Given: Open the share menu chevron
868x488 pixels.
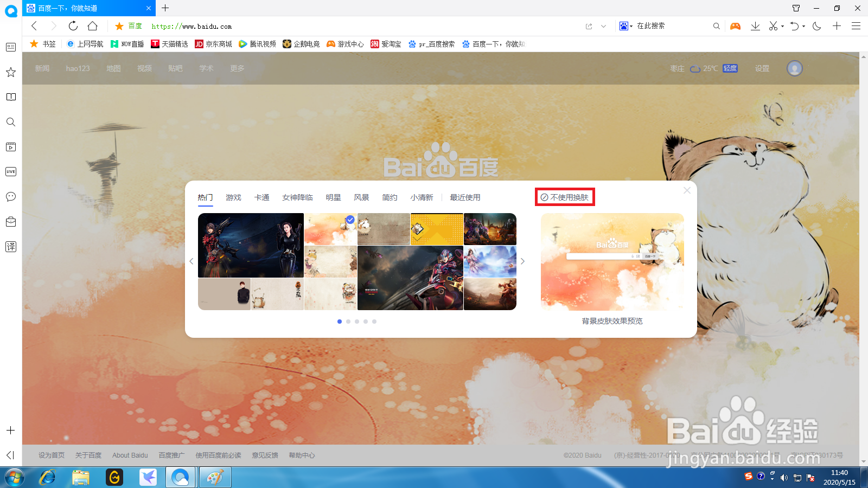Looking at the screenshot, I should point(602,25).
